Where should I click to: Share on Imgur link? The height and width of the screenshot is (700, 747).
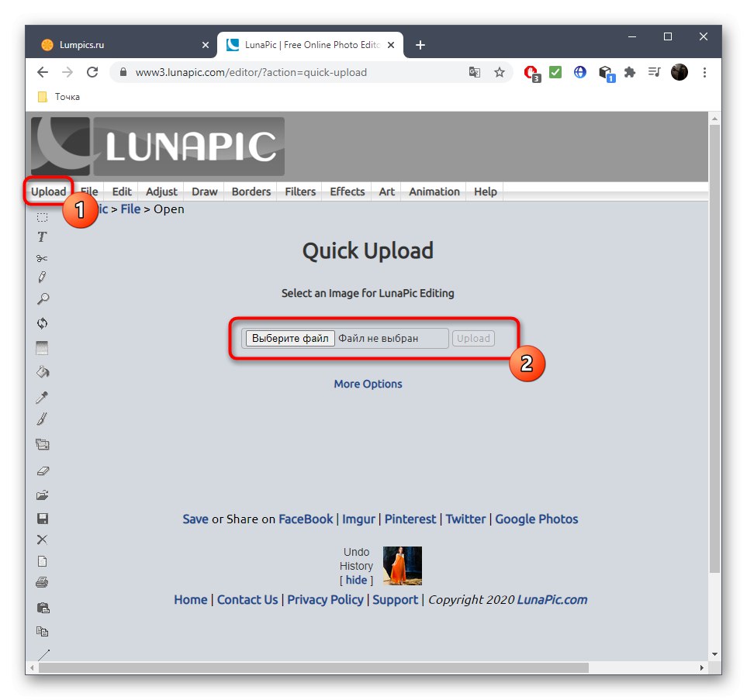click(358, 519)
